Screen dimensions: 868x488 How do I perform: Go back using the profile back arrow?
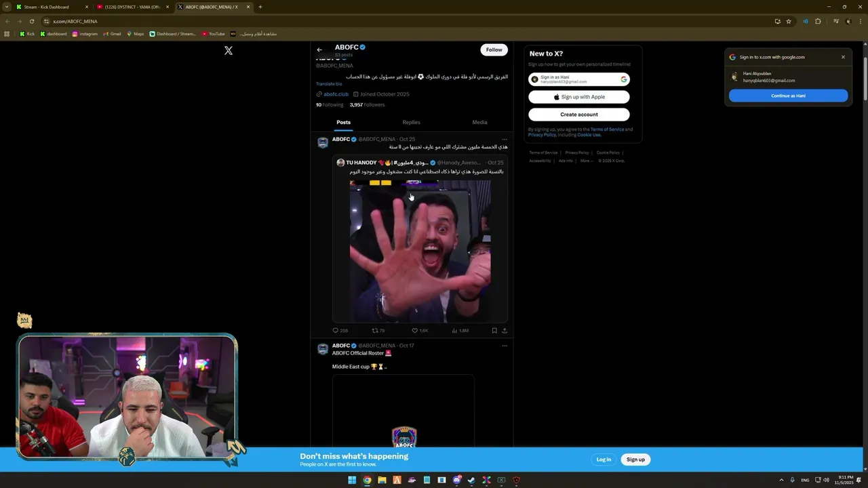pos(319,49)
